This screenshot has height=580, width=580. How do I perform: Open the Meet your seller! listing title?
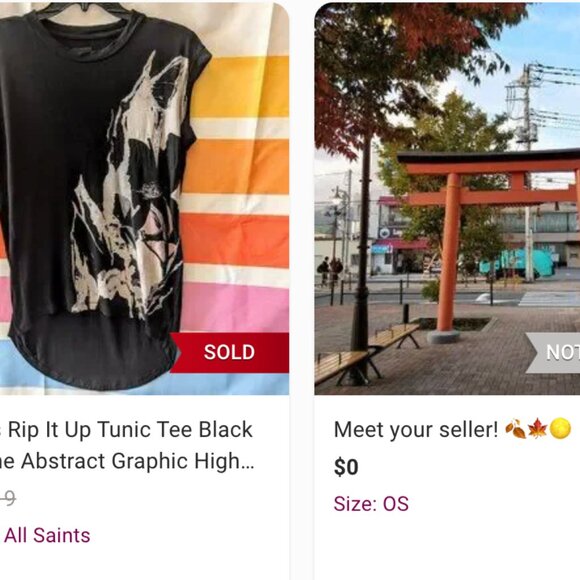[x=416, y=430]
